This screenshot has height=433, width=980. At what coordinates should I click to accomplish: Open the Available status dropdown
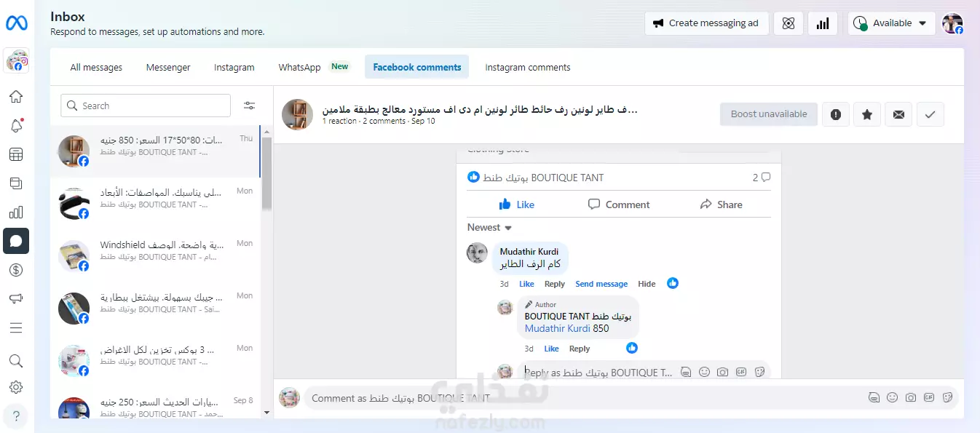pyautogui.click(x=892, y=23)
